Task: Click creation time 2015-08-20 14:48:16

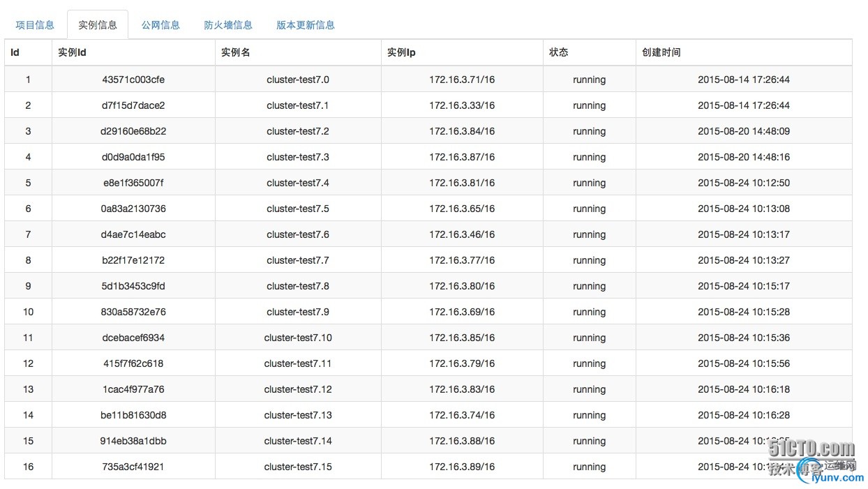Action: pos(744,157)
